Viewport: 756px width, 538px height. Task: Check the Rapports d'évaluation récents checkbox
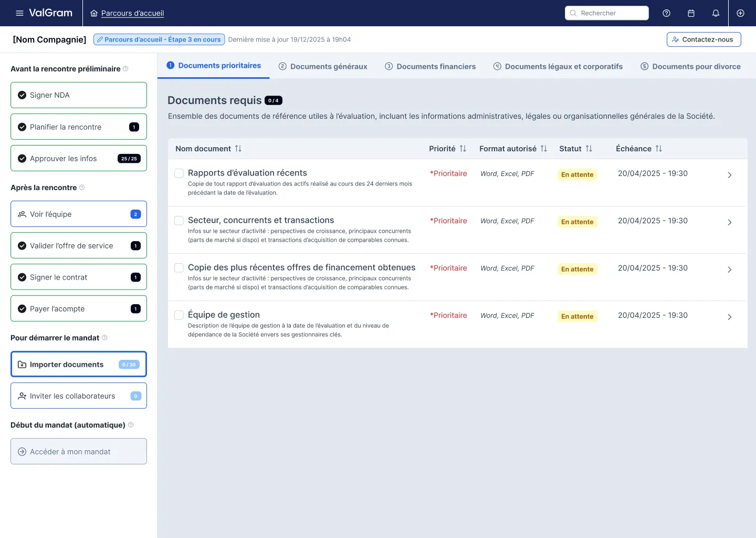tap(179, 173)
